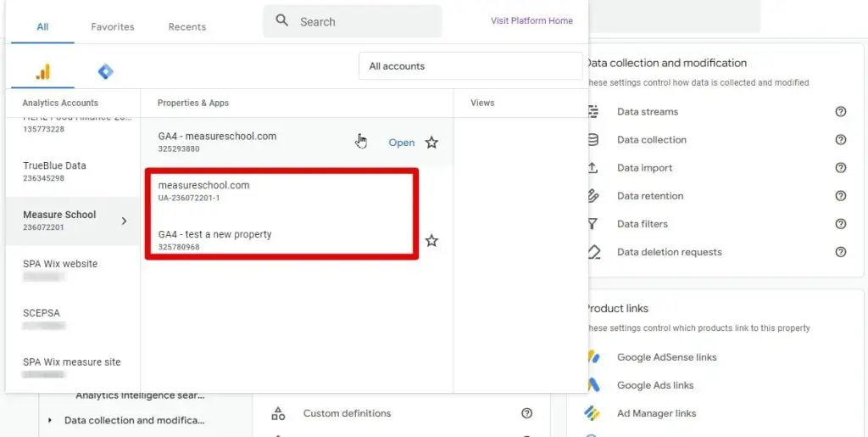868x437 pixels.
Task: Expand Data collection and modification tree item
Action: coord(50,420)
